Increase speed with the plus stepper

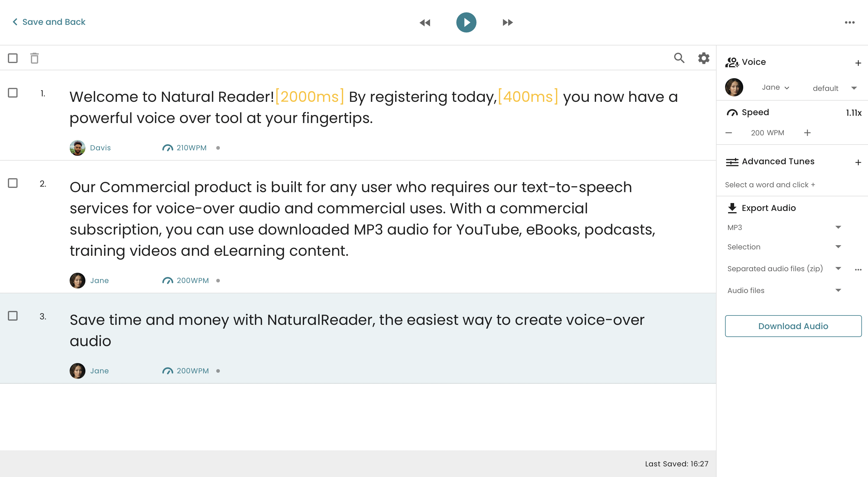807,132
